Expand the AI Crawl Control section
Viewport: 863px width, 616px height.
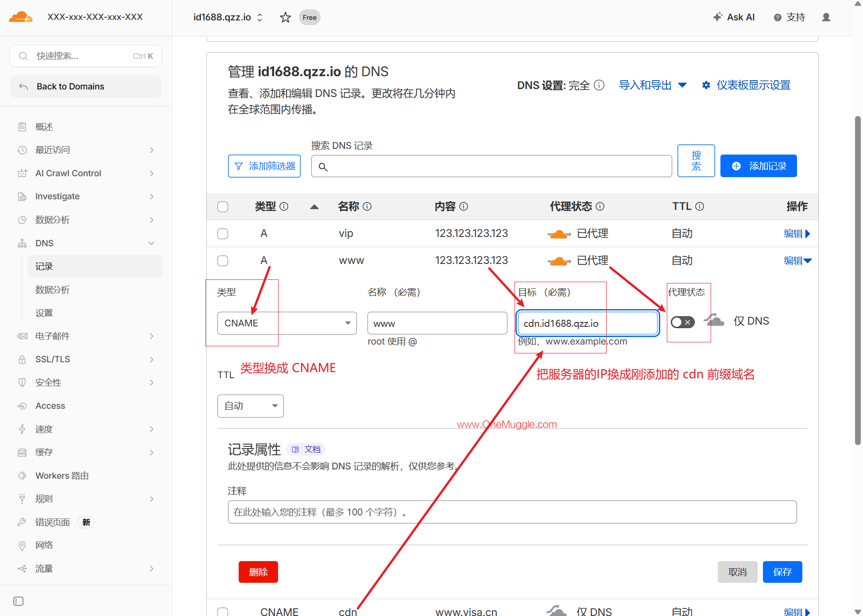(x=151, y=174)
